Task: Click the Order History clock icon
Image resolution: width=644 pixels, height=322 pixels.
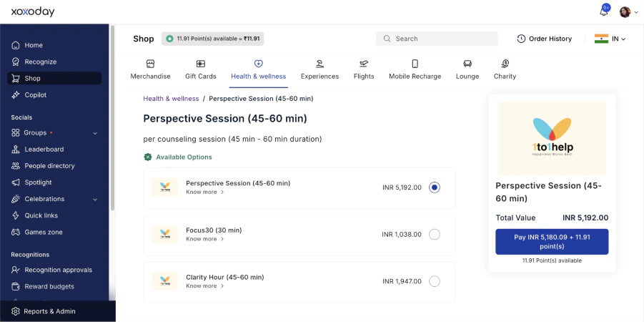Action: (521, 39)
